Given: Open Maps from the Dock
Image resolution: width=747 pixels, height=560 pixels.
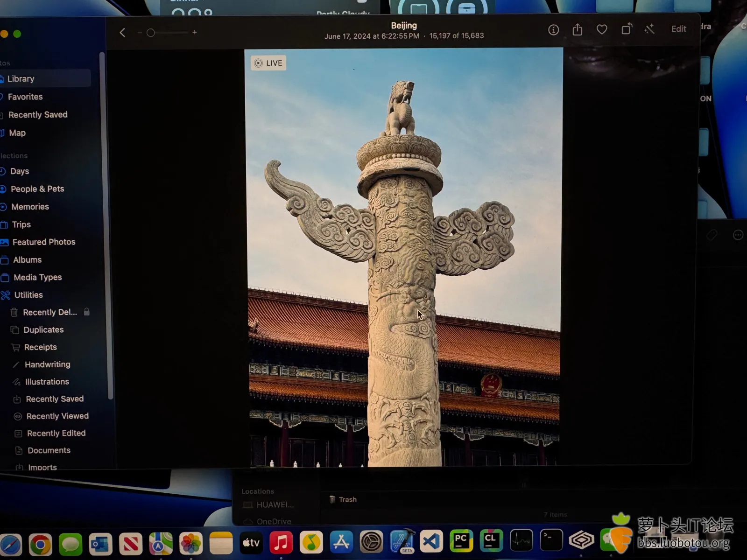Looking at the screenshot, I should [161, 544].
